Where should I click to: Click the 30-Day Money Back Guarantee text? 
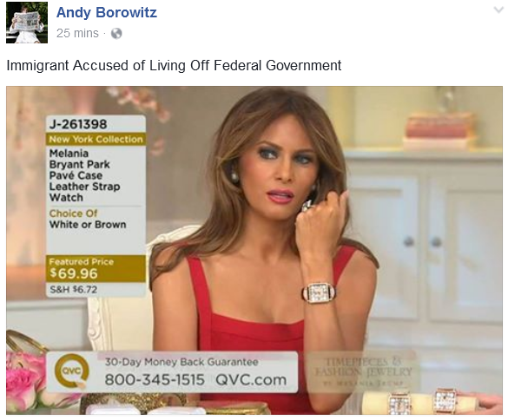click(181, 362)
